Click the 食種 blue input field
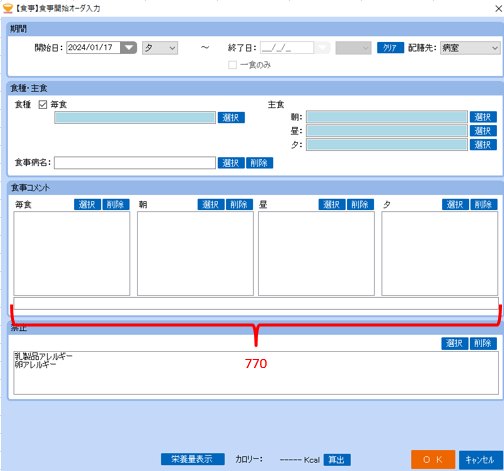 (135, 117)
